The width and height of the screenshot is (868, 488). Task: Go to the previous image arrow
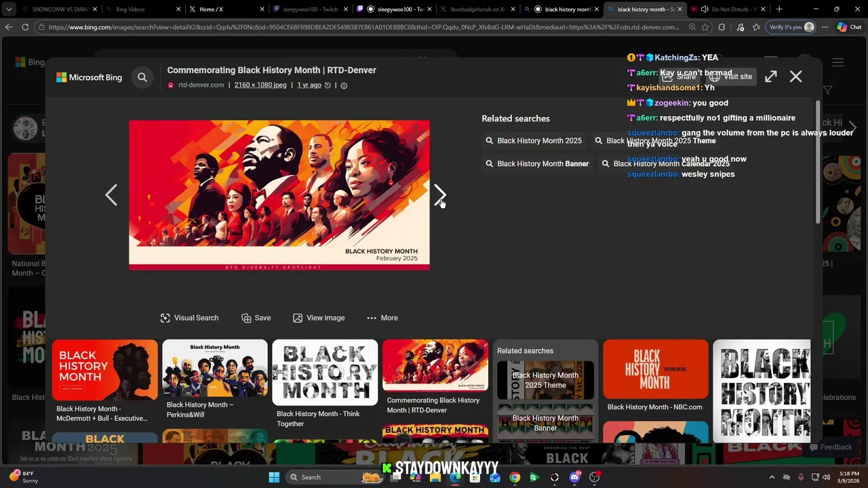click(111, 195)
